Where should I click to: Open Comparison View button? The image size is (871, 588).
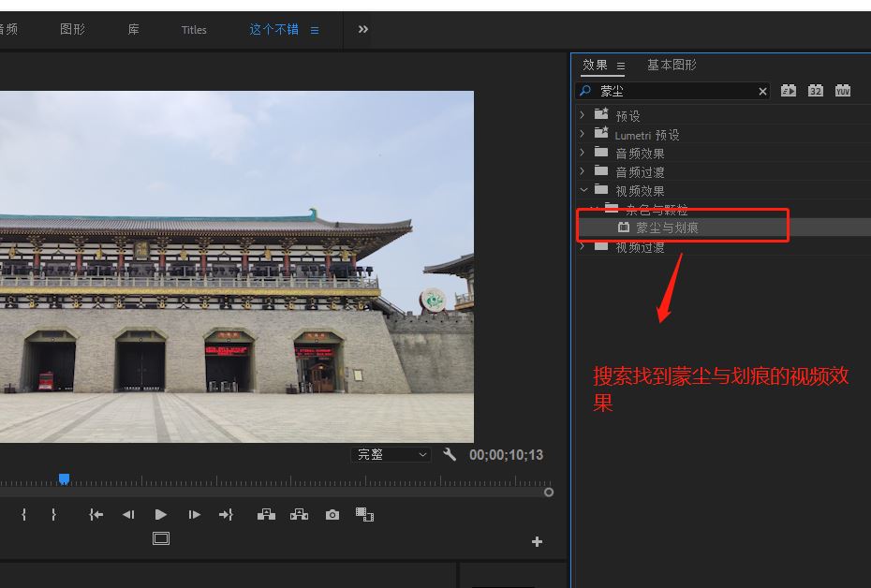tap(364, 515)
